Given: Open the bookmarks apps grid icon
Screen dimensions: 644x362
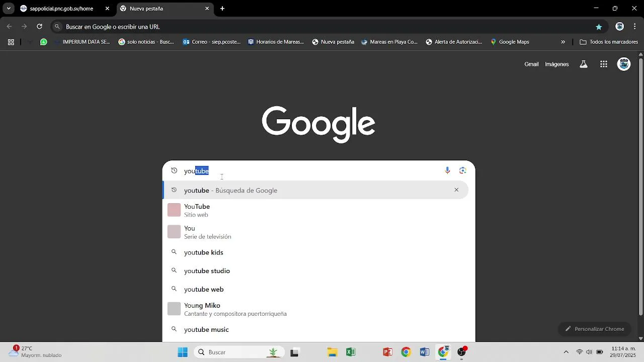Looking at the screenshot, I should coord(11,42).
